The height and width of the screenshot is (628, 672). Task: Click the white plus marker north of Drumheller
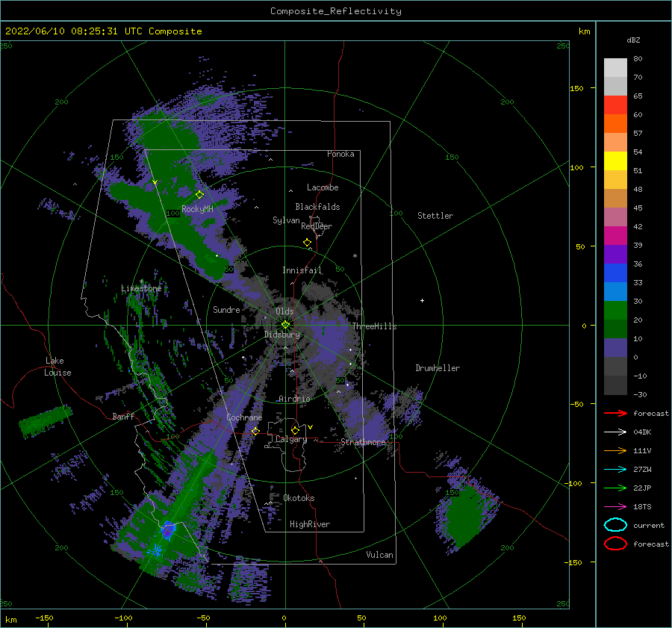pos(422,300)
